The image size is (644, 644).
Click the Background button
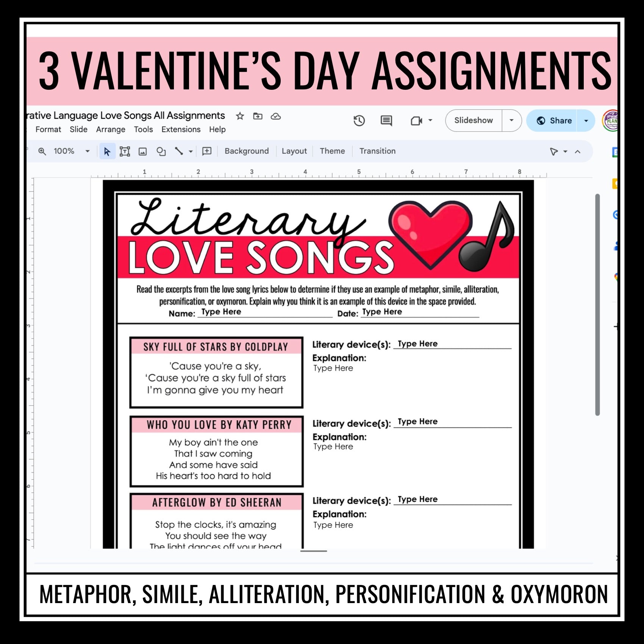click(247, 151)
